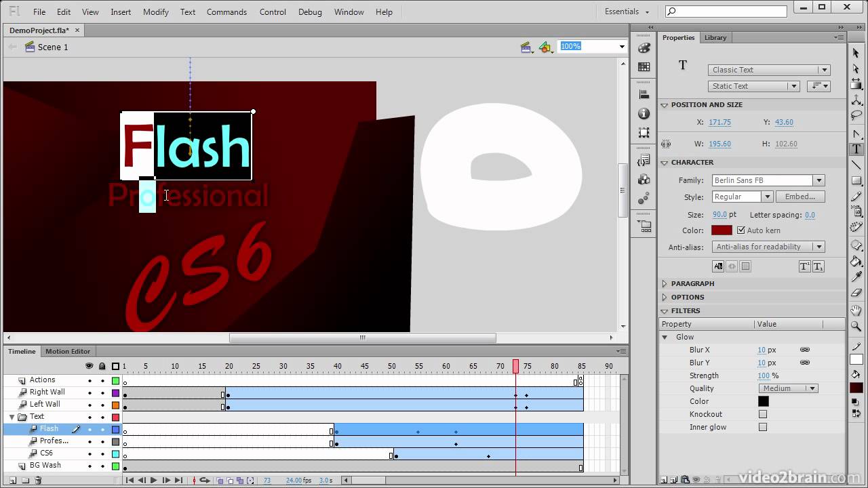
Task: Select the Line tool
Action: 856,165
